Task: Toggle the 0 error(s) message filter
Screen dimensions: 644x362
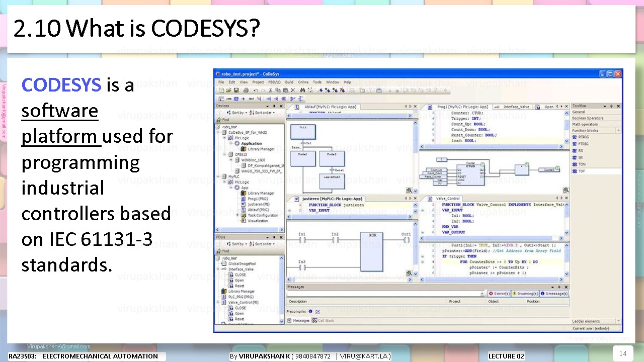Action: [499, 294]
